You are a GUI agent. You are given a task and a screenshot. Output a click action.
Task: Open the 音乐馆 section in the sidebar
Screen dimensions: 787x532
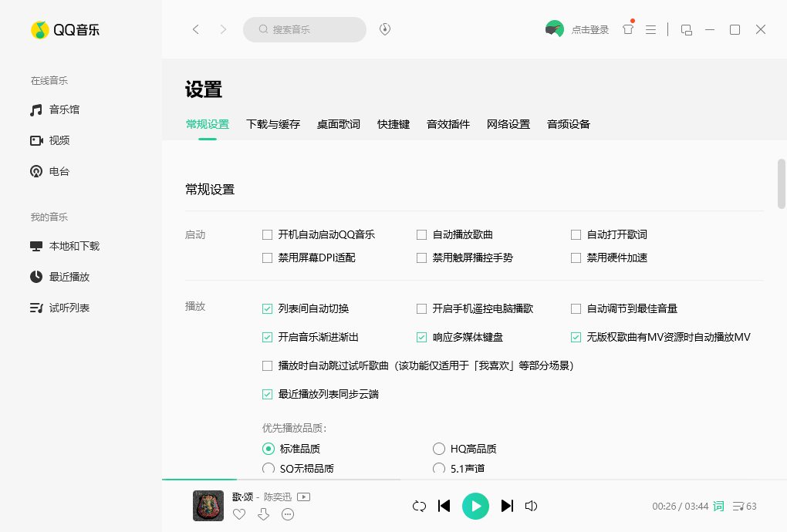point(58,109)
